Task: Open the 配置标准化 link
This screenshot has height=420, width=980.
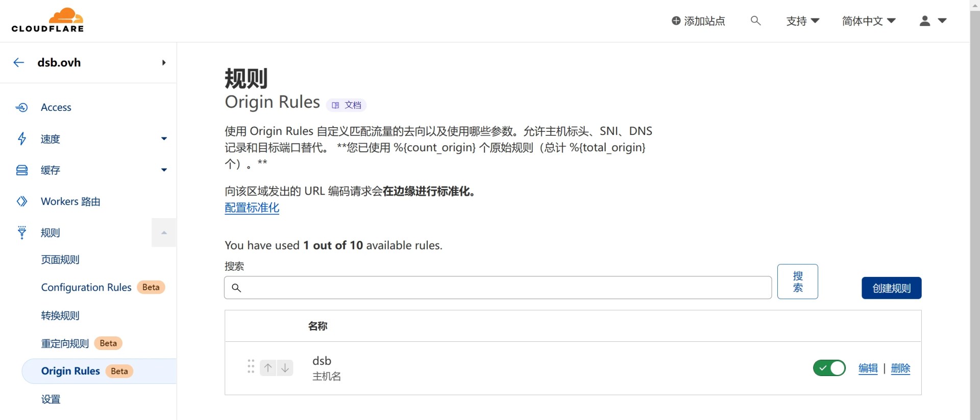Action: (252, 207)
